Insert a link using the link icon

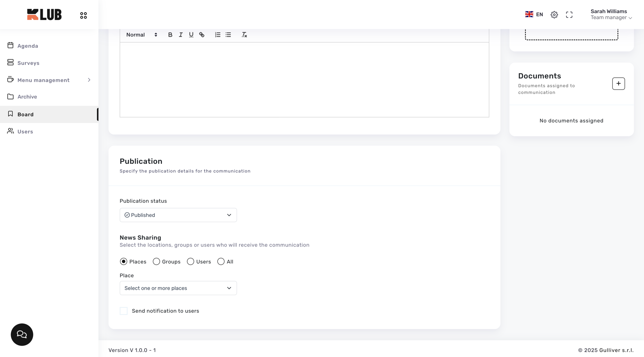tap(202, 35)
